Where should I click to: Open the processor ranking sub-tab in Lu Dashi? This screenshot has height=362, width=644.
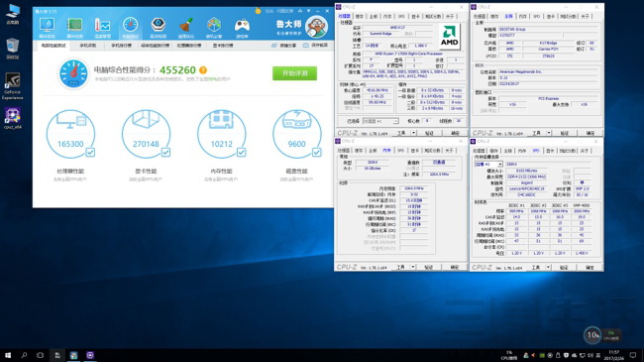click(189, 46)
